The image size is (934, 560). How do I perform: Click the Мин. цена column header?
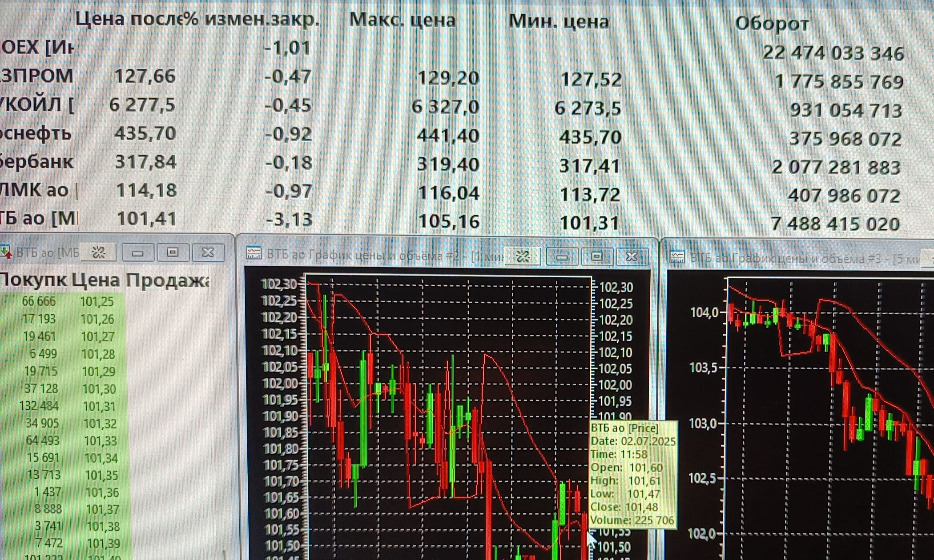558,21
